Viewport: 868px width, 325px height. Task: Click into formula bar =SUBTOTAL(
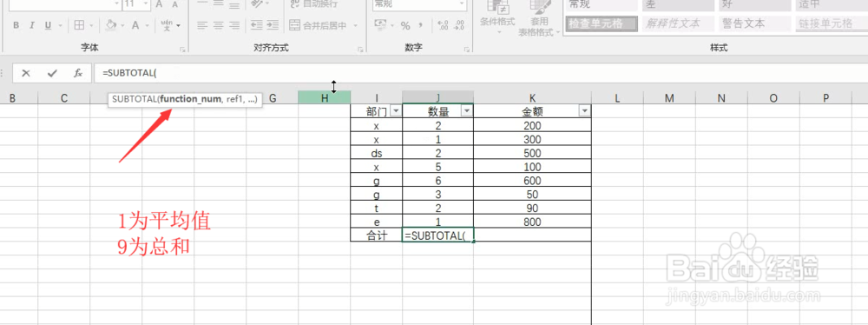pyautogui.click(x=481, y=73)
